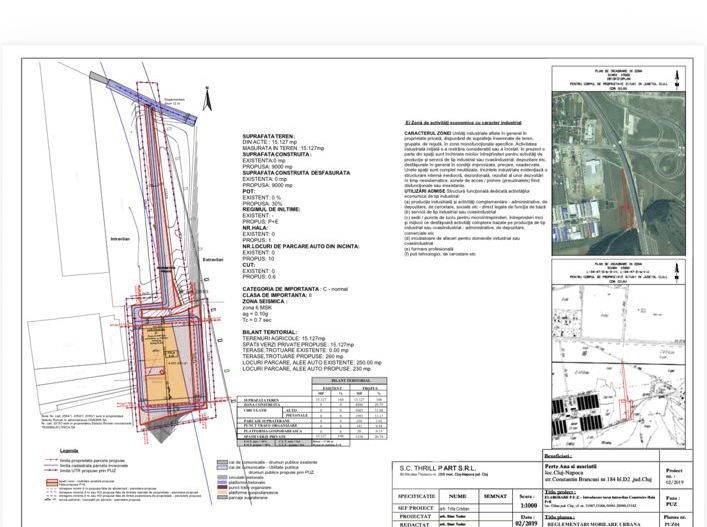Click 'NR.LOCURI DE PARCARE AUTO DIN INCINTA:' heading
The height and width of the screenshot is (527, 707).
click(x=301, y=247)
